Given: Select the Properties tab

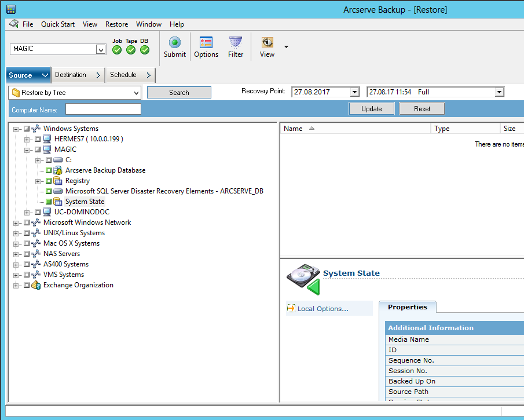Looking at the screenshot, I should [x=408, y=307].
